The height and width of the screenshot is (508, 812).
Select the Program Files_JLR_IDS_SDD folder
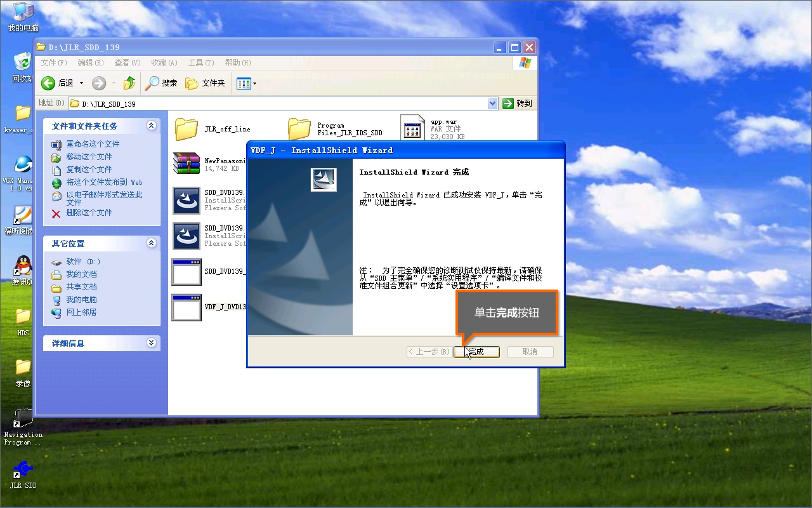tap(335, 129)
